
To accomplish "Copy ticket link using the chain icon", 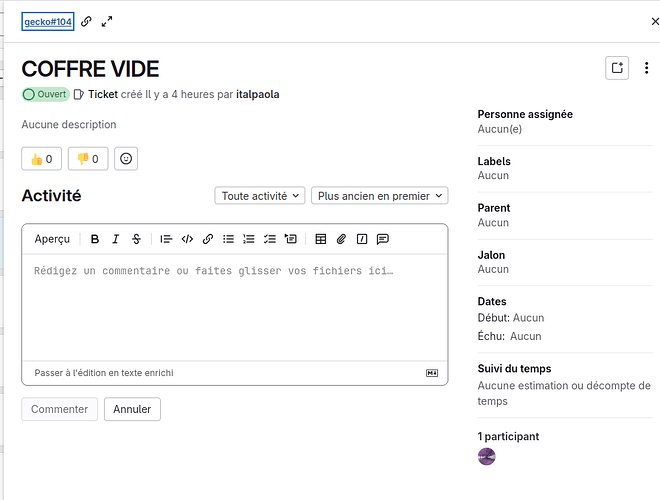I will [86, 21].
